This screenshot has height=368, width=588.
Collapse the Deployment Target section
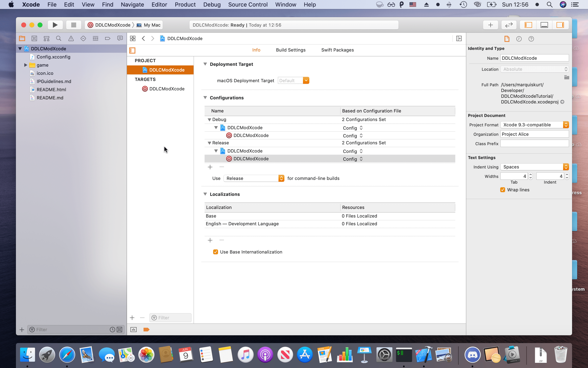click(205, 64)
